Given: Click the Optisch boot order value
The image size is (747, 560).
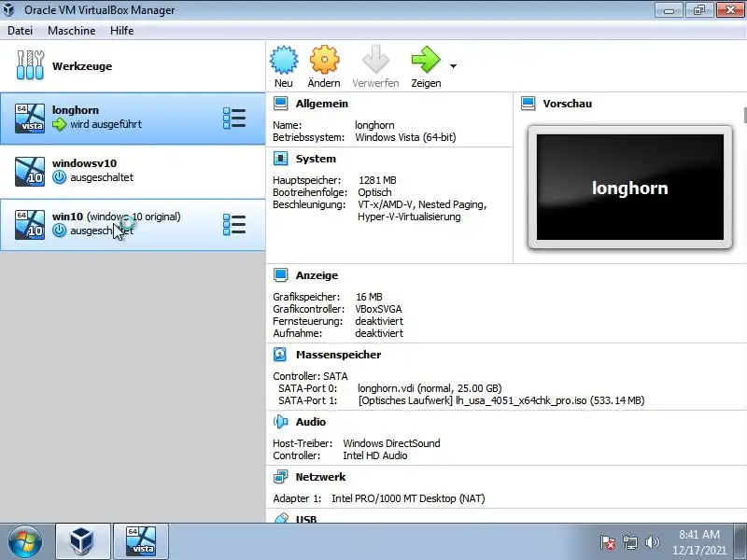Looking at the screenshot, I should point(374,192).
